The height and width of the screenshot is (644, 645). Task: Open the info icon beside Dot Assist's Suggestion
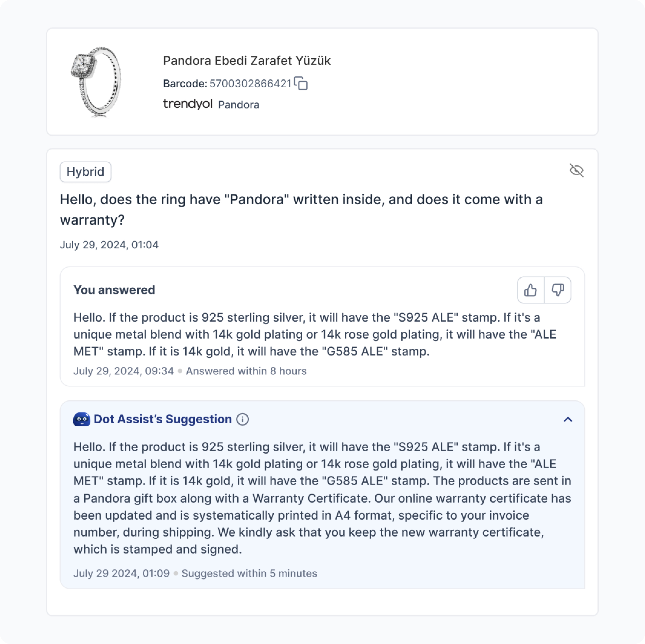pyautogui.click(x=243, y=419)
